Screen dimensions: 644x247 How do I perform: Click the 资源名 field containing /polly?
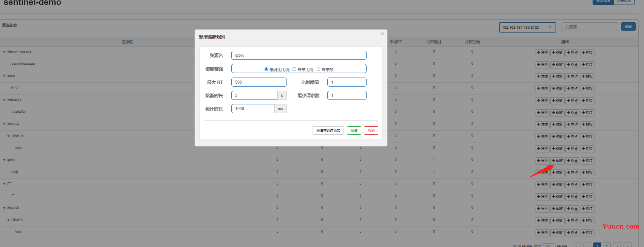[x=299, y=55]
